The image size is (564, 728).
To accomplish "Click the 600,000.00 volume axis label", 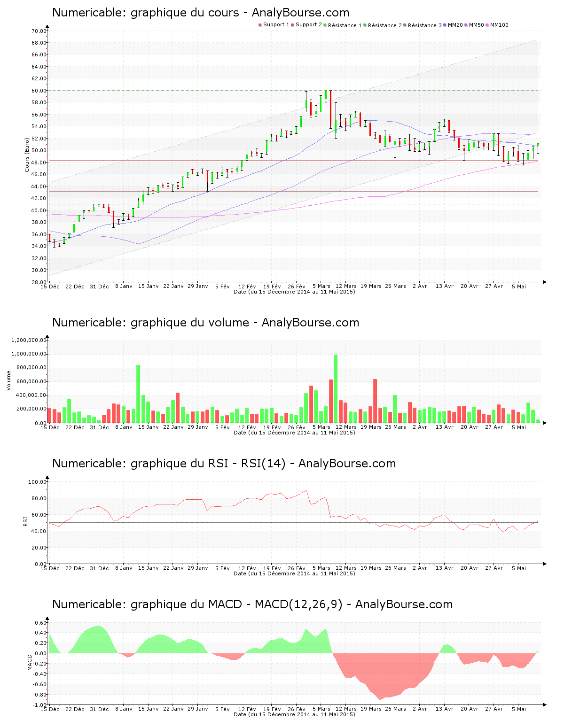I will (x=31, y=381).
